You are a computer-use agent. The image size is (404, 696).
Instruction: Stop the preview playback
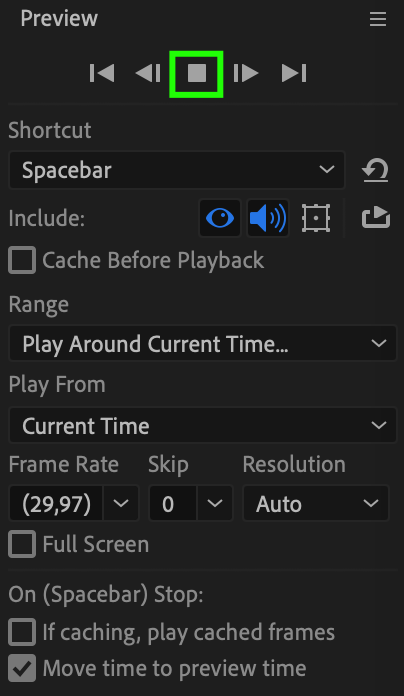(x=196, y=74)
